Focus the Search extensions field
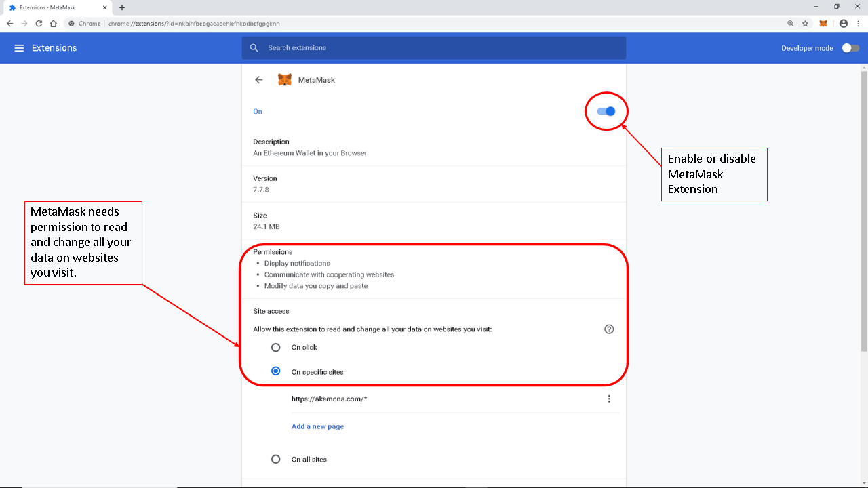The image size is (868, 488). [434, 48]
